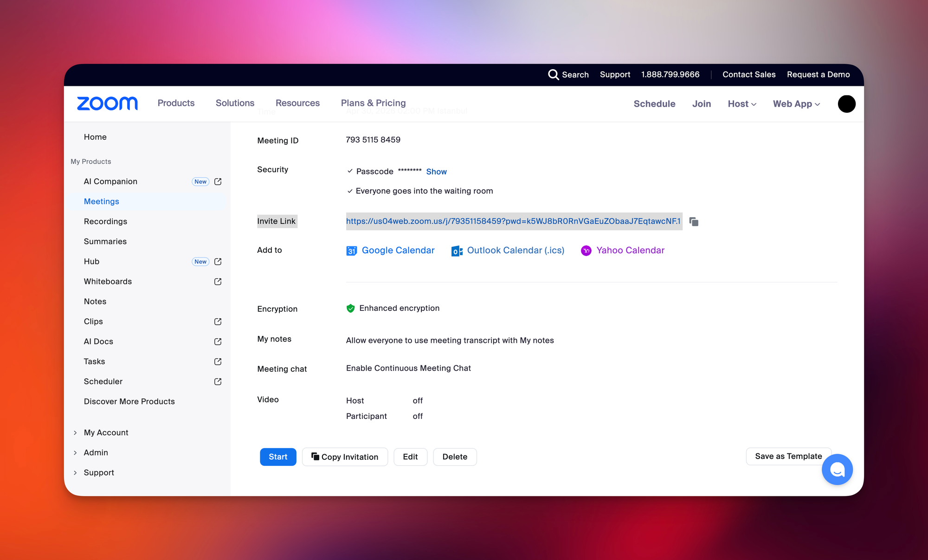Image resolution: width=928 pixels, height=560 pixels.
Task: Delete the meeting
Action: pyautogui.click(x=455, y=457)
